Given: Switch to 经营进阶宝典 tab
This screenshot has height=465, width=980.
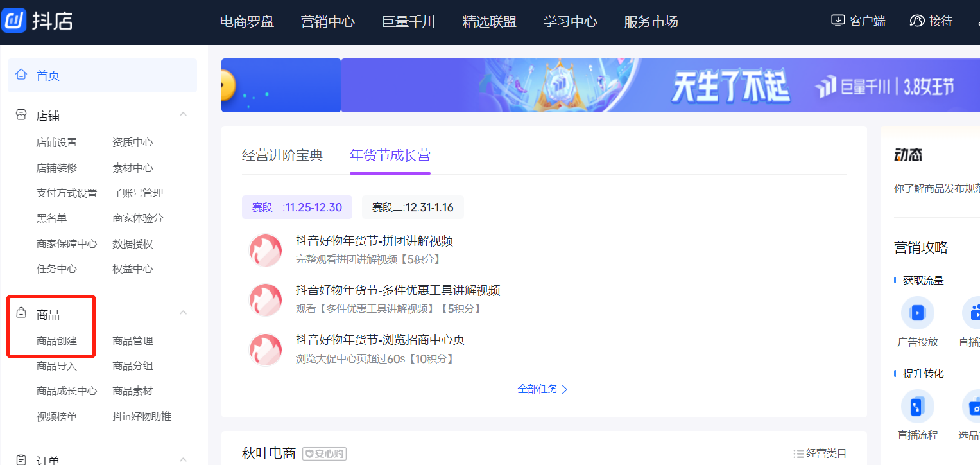Looking at the screenshot, I should pyautogui.click(x=282, y=155).
